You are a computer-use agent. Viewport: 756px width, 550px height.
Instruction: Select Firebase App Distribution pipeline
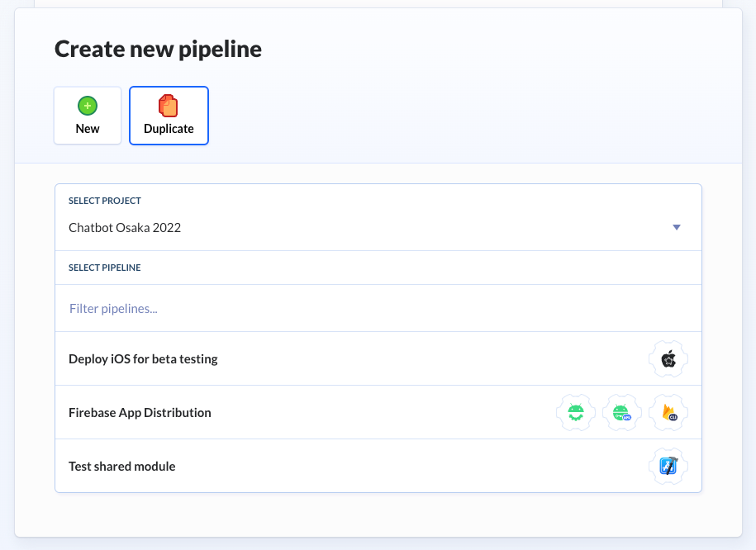tap(140, 413)
